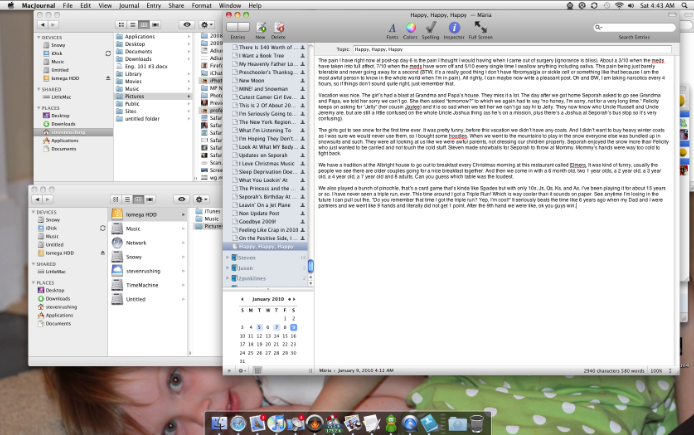Click the journal list scrollbar thumb

tap(311, 266)
